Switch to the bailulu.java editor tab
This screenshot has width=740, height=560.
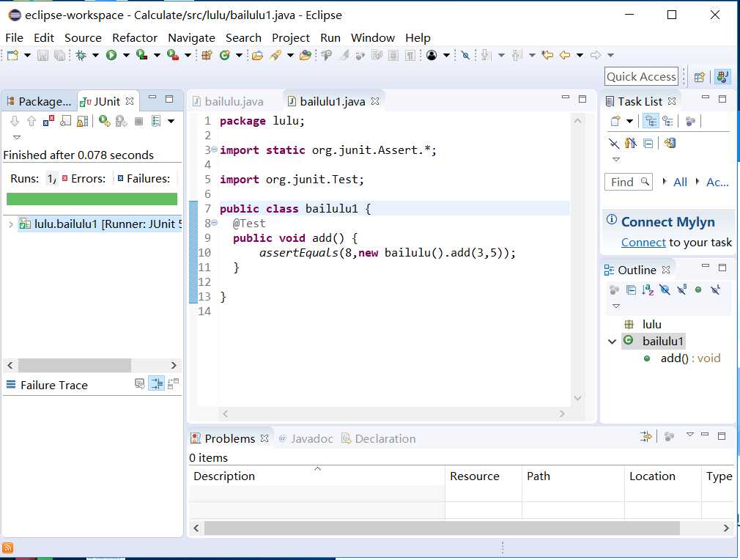(229, 101)
